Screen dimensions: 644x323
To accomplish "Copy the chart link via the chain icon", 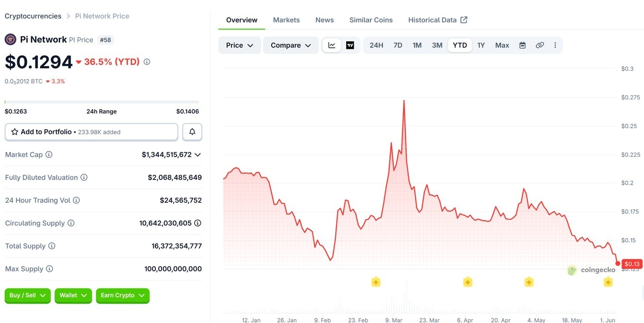I will click(x=540, y=45).
